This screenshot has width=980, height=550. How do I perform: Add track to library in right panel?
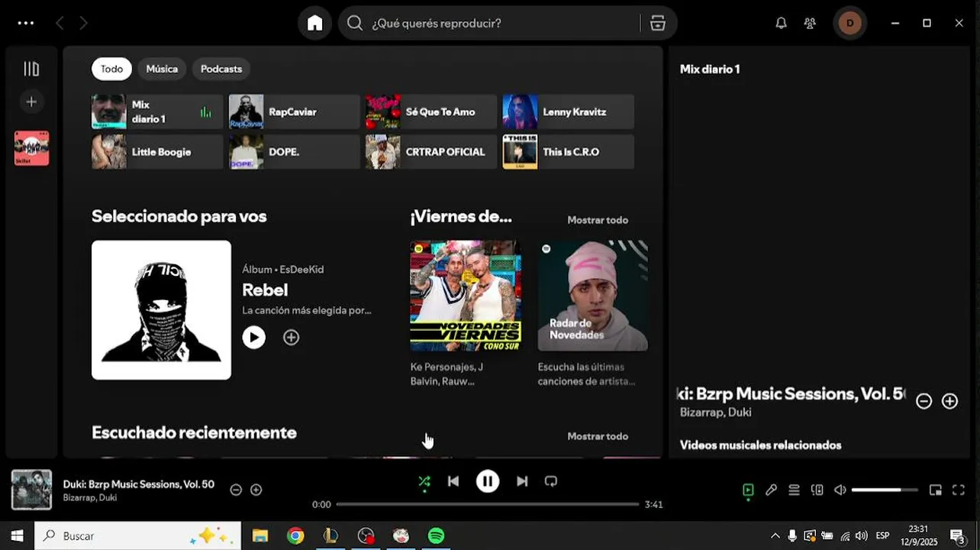tap(949, 401)
